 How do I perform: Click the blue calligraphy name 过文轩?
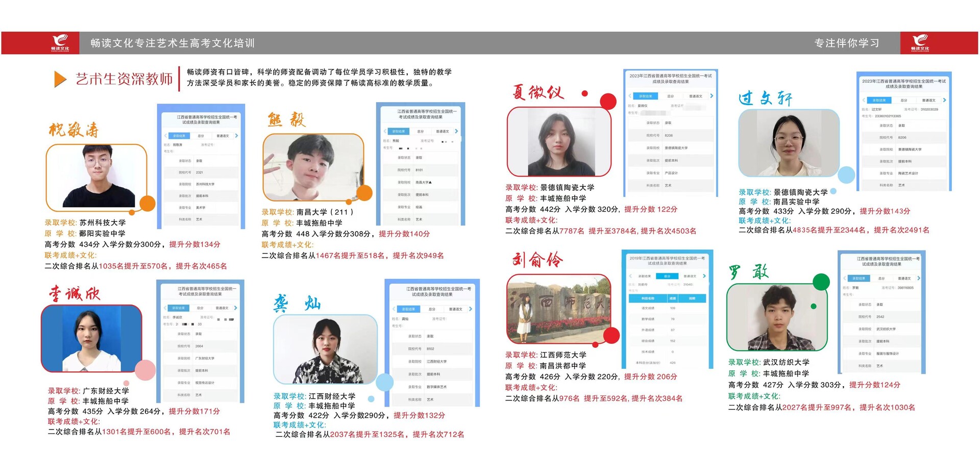click(765, 97)
